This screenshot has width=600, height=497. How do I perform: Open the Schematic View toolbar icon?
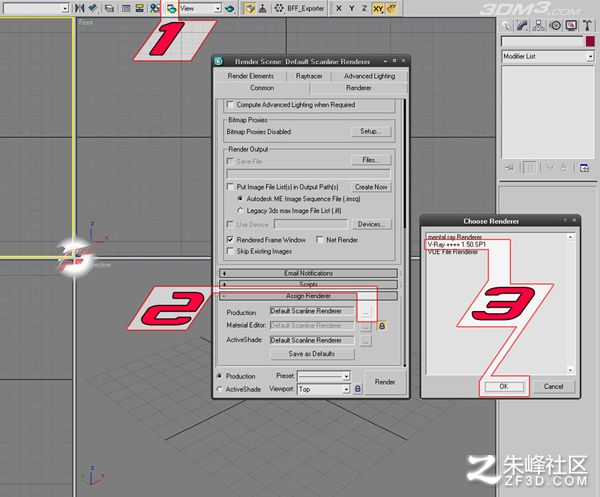[140, 8]
